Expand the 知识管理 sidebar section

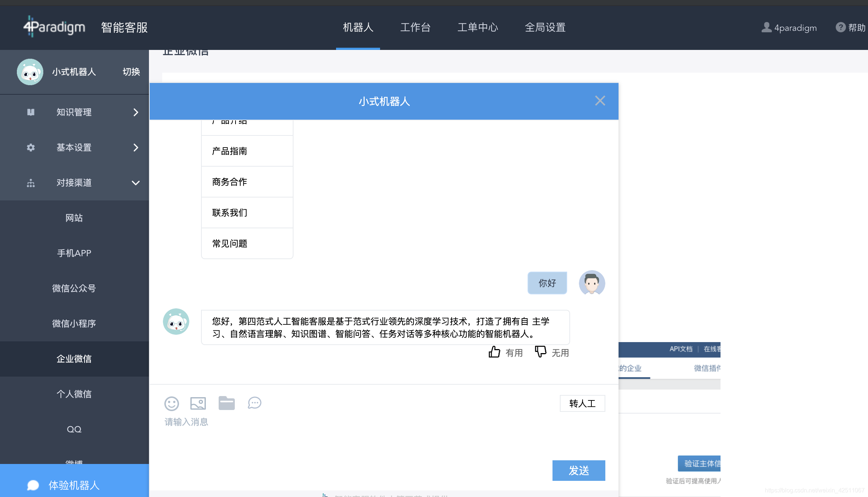tap(74, 112)
